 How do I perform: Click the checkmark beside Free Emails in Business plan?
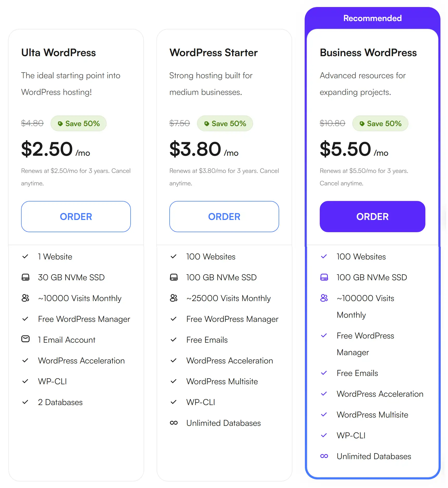pyautogui.click(x=324, y=373)
